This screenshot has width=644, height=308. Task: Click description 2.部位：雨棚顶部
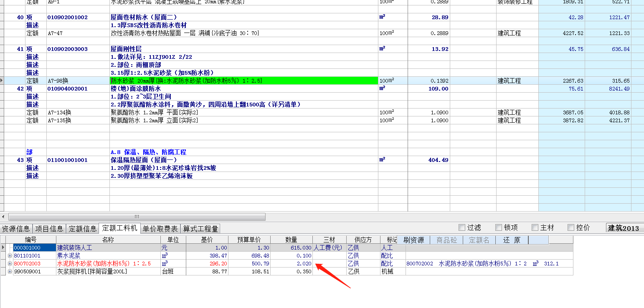click(136, 65)
